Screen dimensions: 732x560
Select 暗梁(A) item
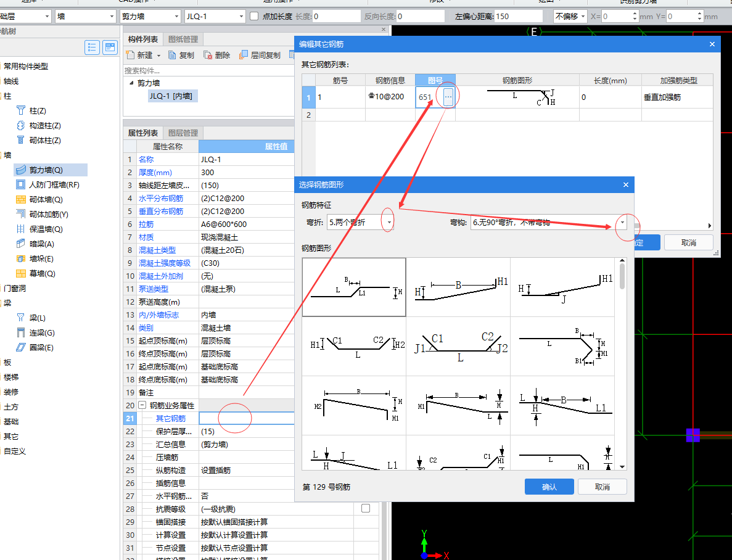click(x=41, y=244)
